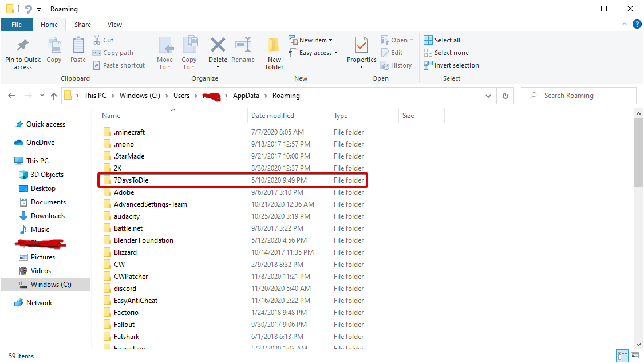Click Copy path in Clipboard group
This screenshot has width=644, height=363.
113,53
